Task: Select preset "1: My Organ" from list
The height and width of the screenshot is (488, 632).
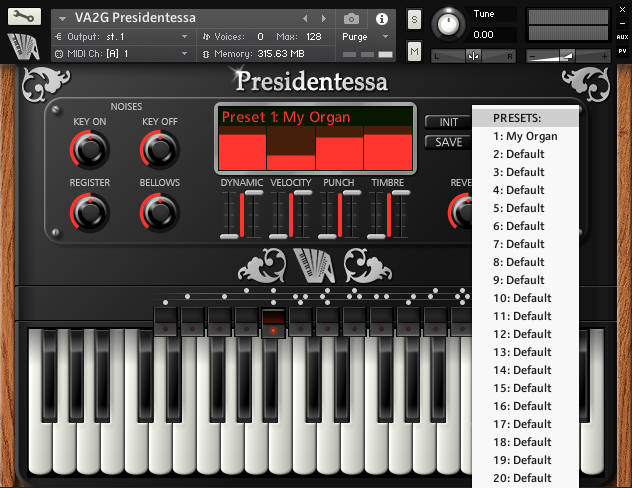Action: pyautogui.click(x=525, y=136)
